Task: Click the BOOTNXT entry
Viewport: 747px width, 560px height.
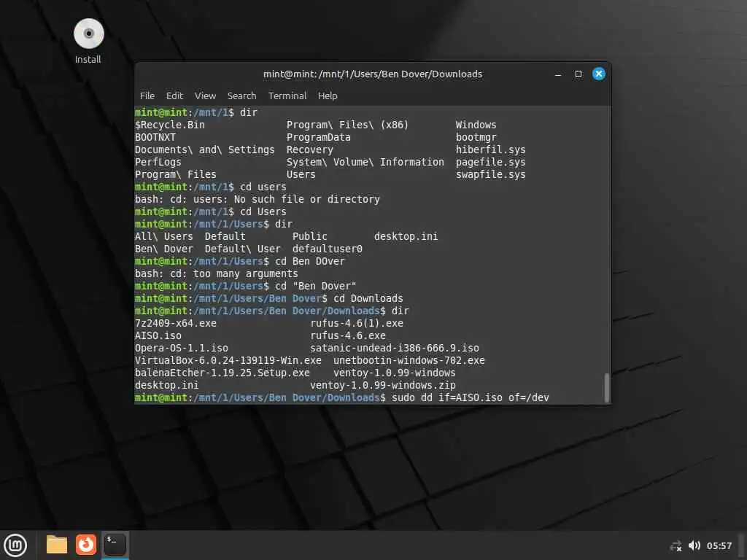Action: tap(155, 137)
